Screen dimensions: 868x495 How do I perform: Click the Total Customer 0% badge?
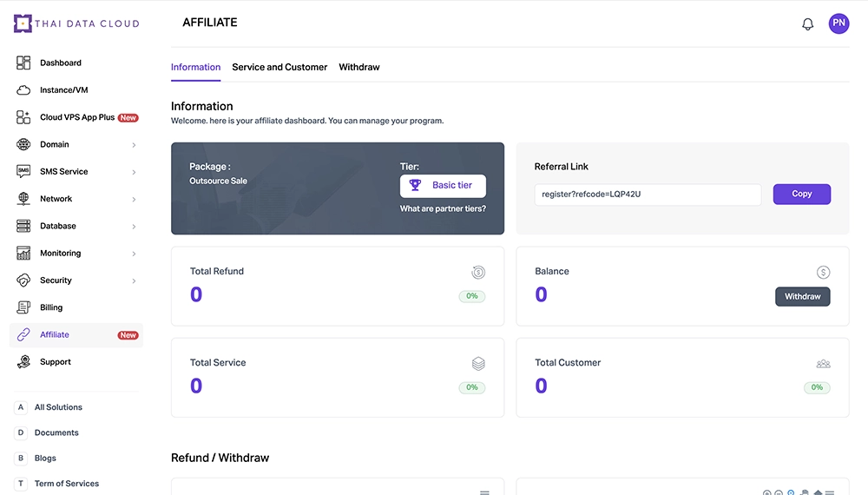(817, 387)
